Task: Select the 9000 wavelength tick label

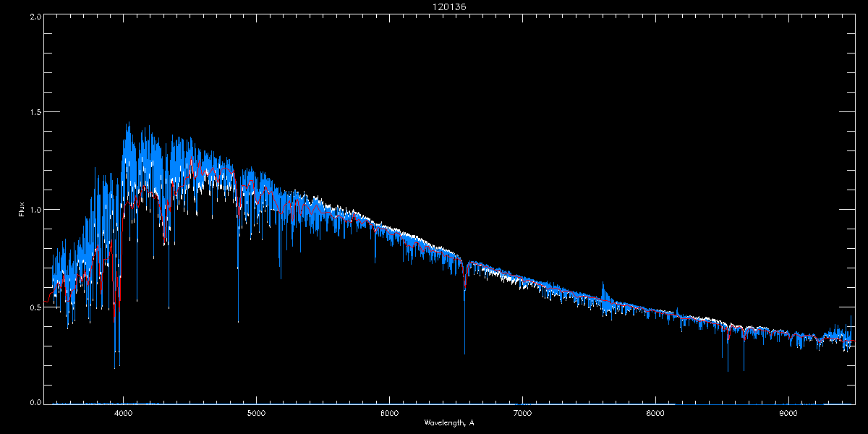Action: click(x=788, y=414)
